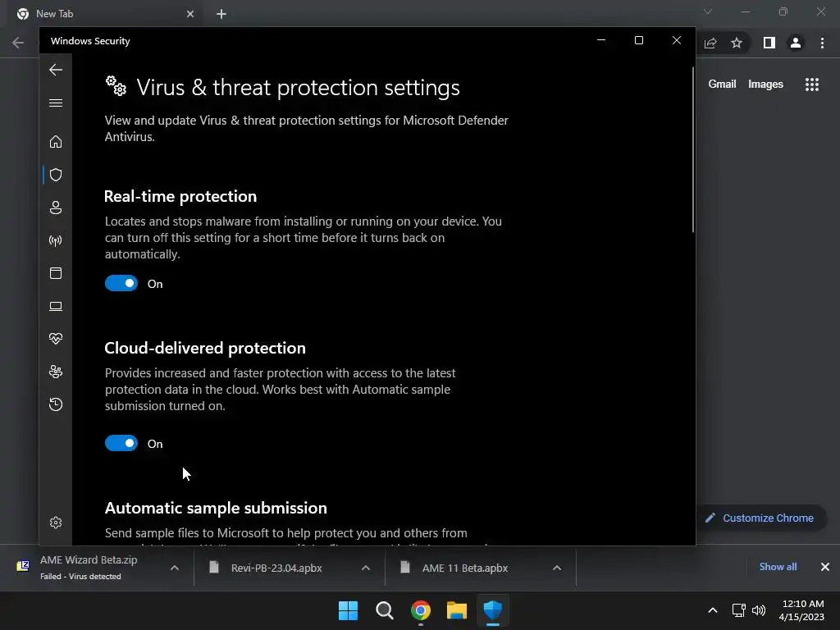
Task: Click the Real-time protection heading
Action: pos(180,196)
